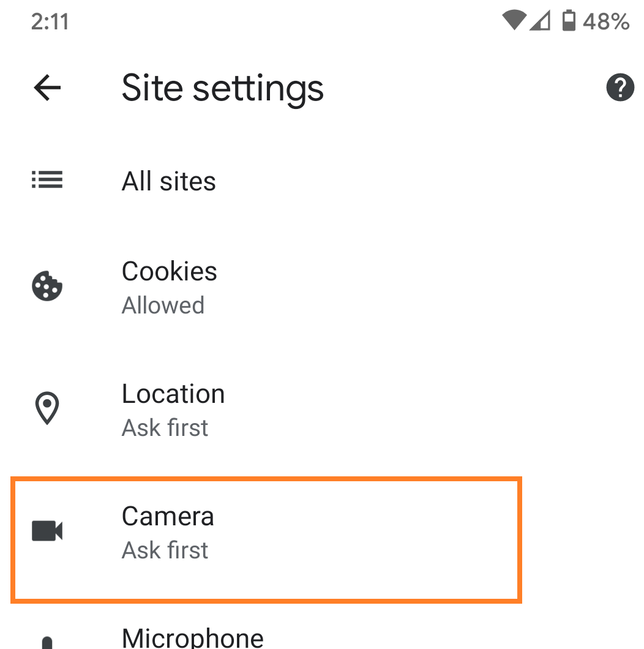Go back using the back arrow
The width and height of the screenshot is (644, 649).
pos(47,88)
